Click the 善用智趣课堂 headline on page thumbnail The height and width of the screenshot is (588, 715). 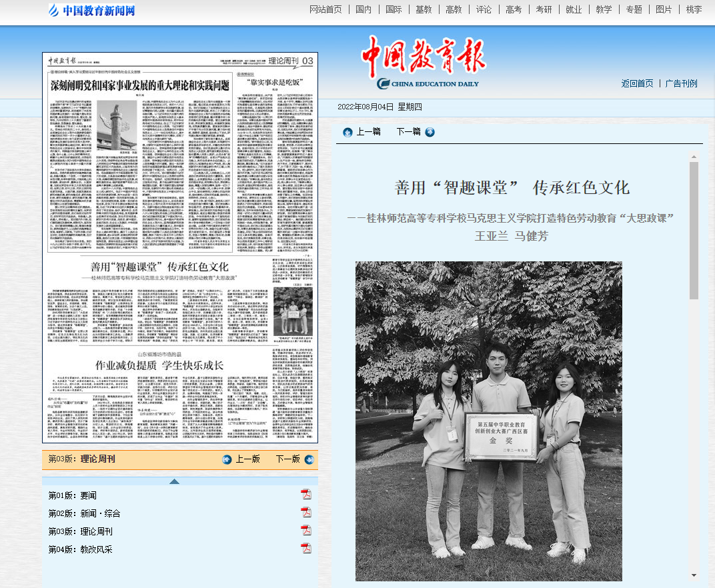point(159,267)
